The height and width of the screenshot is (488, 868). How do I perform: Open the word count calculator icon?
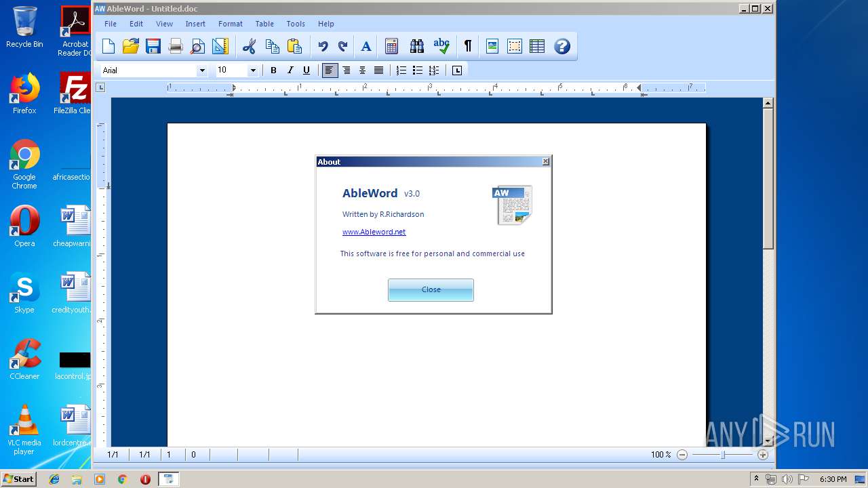[x=391, y=46]
